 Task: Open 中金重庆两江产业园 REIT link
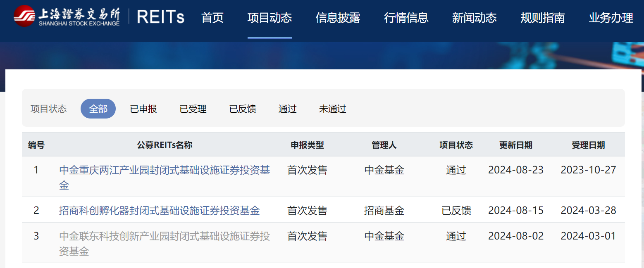point(165,178)
